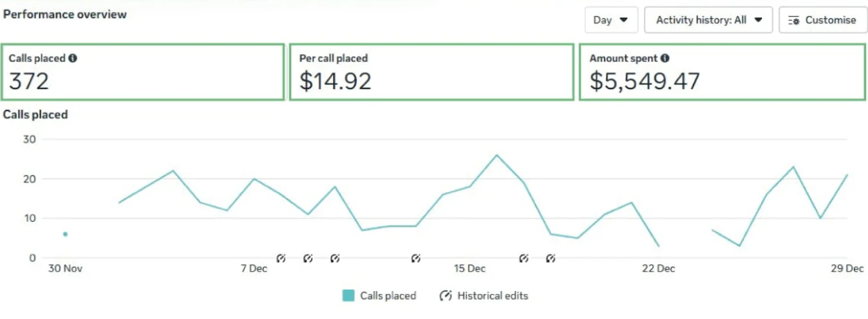Click the first historical edit marker after 7 Dec
868x319 pixels.
point(281,258)
